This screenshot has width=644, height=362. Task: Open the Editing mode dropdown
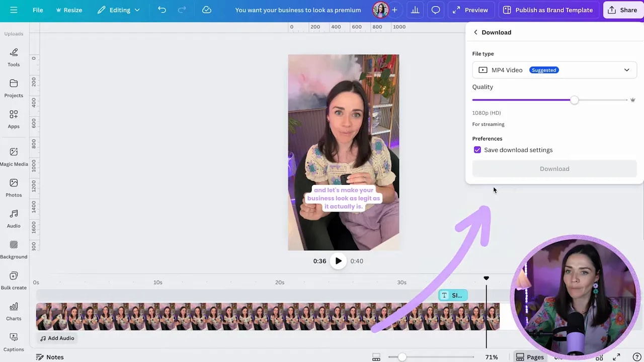pyautogui.click(x=119, y=10)
